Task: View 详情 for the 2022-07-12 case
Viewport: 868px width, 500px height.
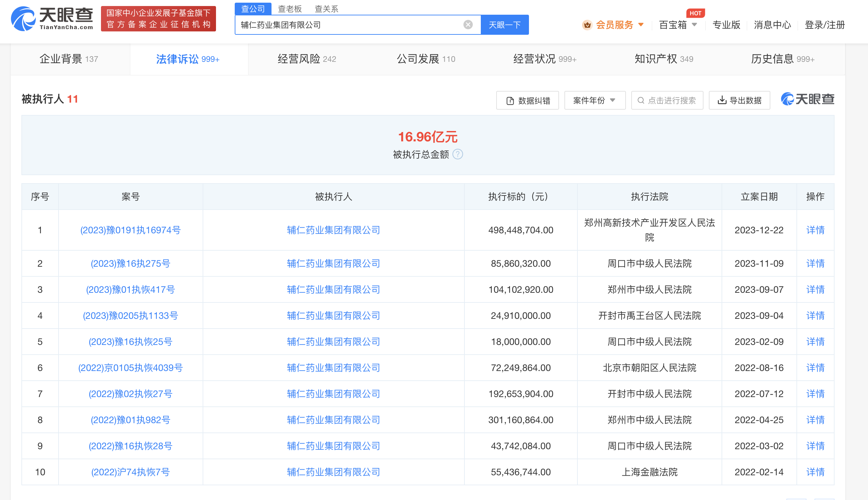Action: tap(816, 394)
